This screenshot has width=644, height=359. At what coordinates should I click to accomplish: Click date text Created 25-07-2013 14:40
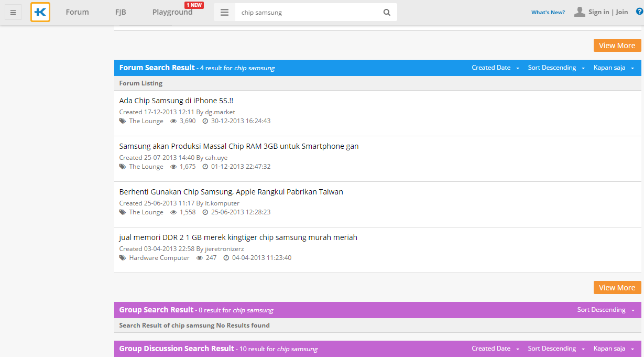(x=157, y=158)
